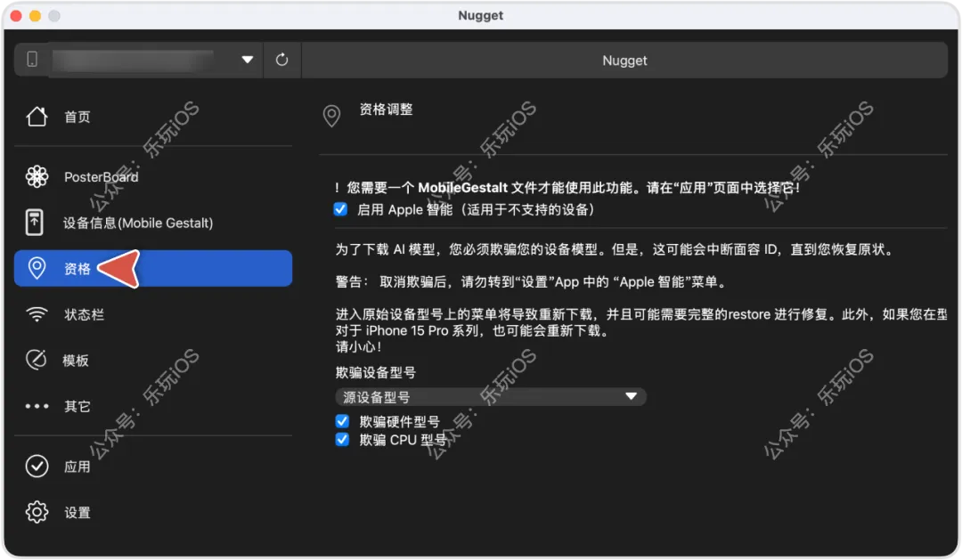The image size is (962, 560).
Task: Click the Mobile Gestalt device info icon
Action: pyautogui.click(x=35, y=222)
